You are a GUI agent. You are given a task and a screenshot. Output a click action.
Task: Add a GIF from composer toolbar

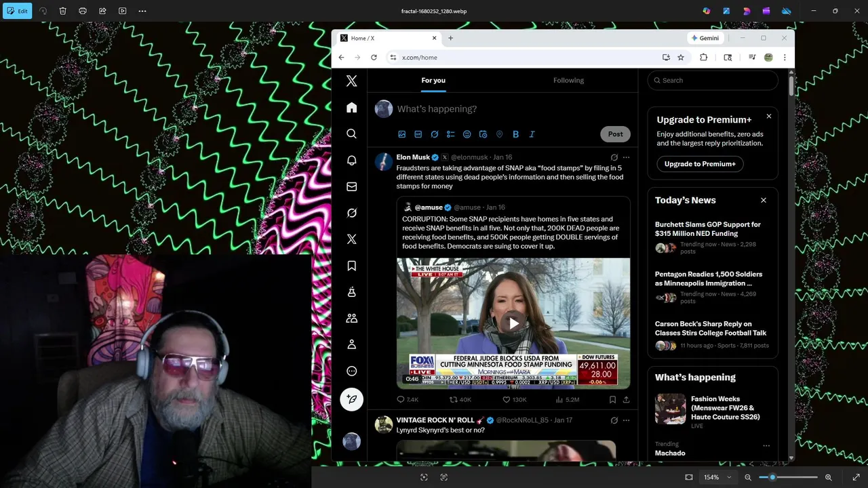point(418,134)
